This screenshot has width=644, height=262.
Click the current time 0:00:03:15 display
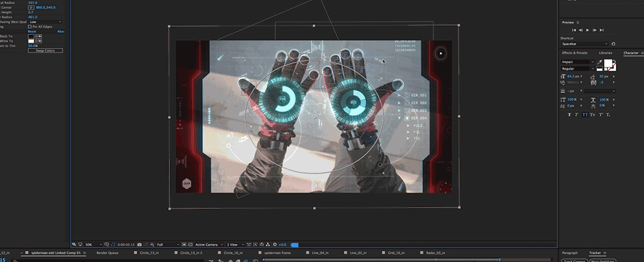pyautogui.click(x=126, y=244)
